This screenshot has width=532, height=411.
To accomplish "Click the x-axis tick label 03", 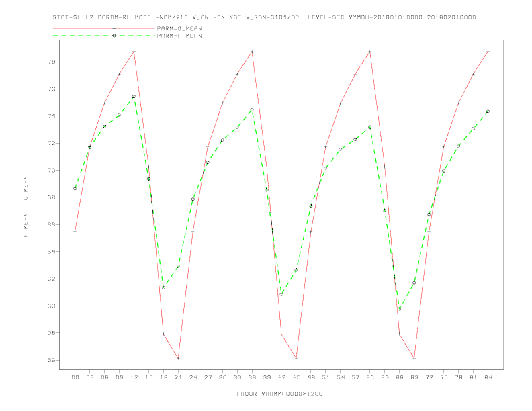I will (x=90, y=377).
